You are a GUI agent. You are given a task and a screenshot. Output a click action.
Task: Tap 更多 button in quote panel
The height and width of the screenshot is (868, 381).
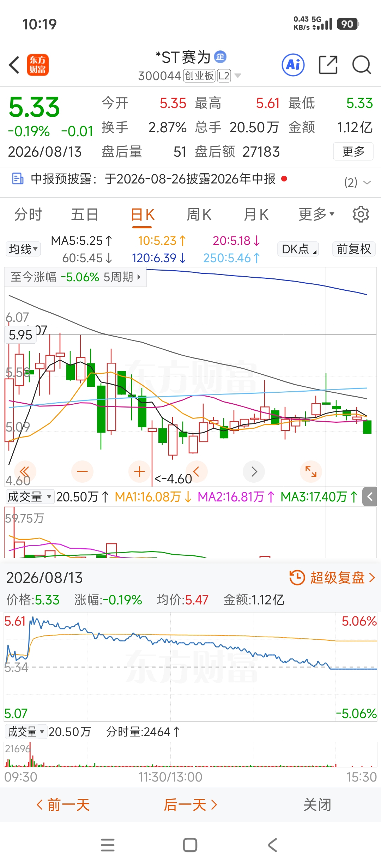pyautogui.click(x=353, y=151)
